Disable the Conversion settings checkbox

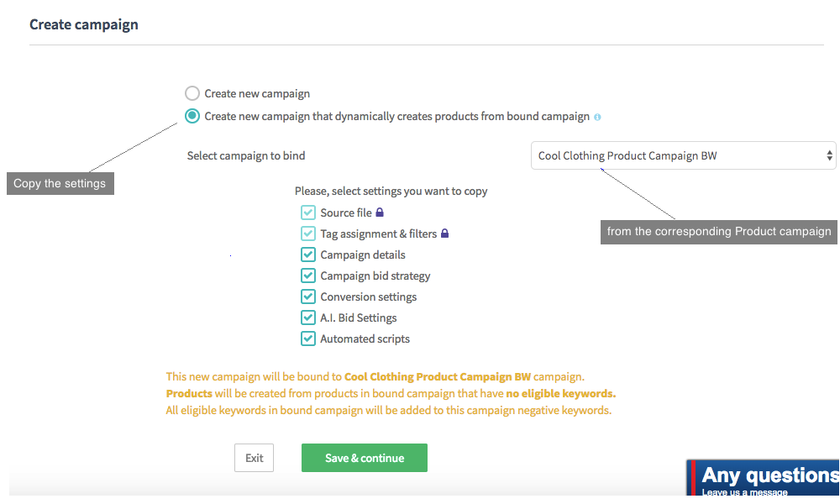[308, 297]
